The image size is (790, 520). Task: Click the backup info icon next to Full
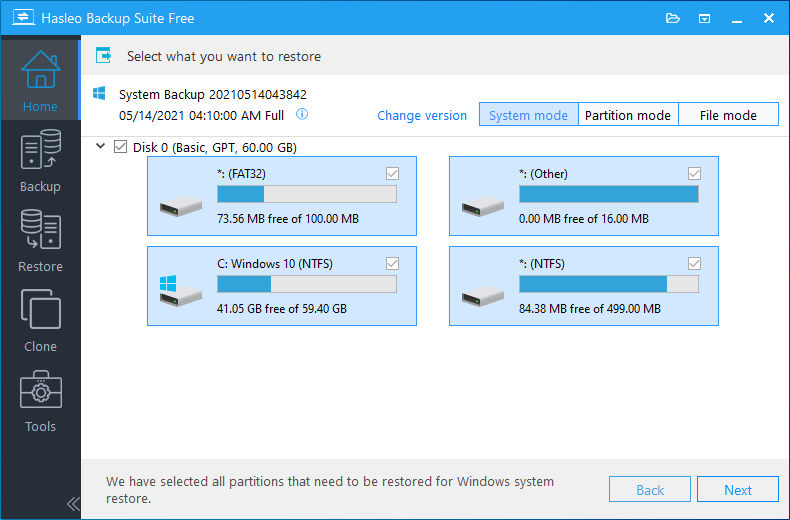point(302,114)
